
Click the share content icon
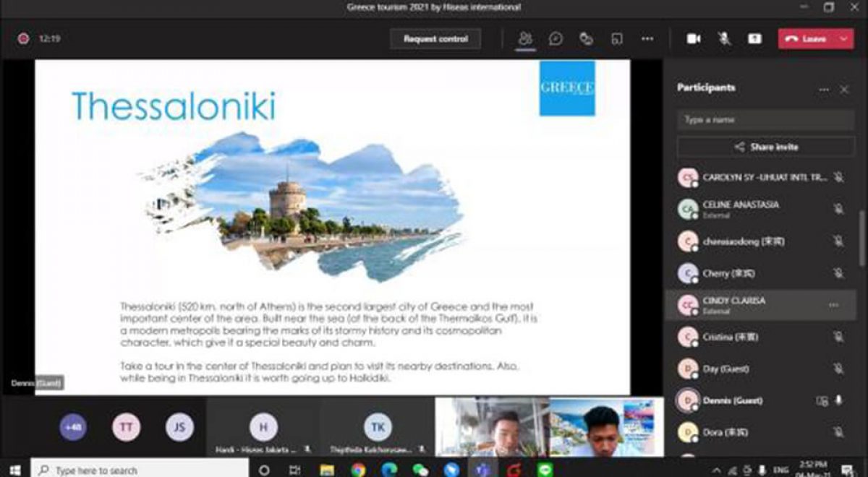754,39
